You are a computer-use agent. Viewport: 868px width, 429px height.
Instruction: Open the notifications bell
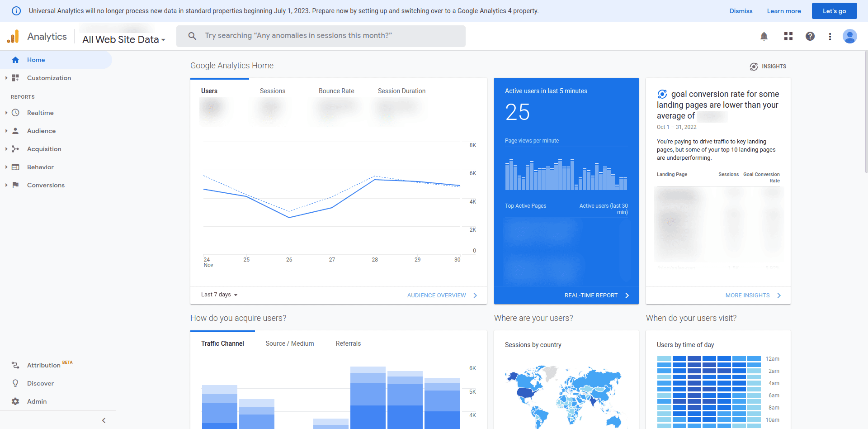764,36
